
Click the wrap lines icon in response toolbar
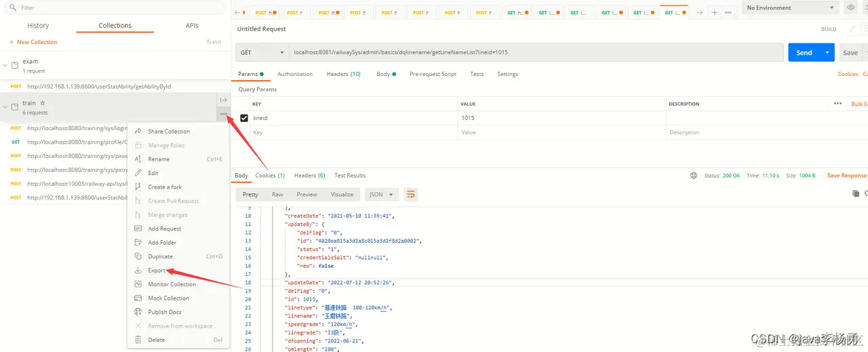(x=410, y=195)
